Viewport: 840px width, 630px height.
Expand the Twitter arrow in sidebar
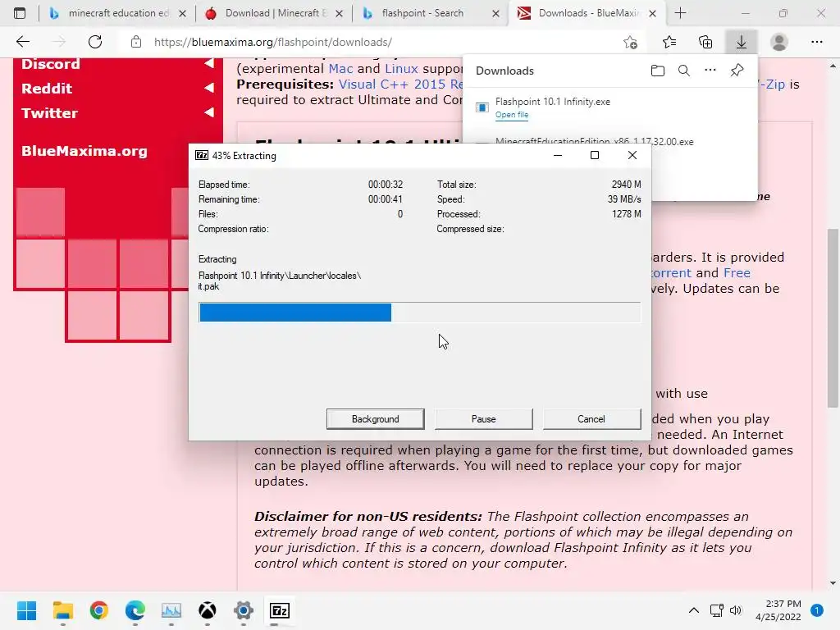(209, 112)
